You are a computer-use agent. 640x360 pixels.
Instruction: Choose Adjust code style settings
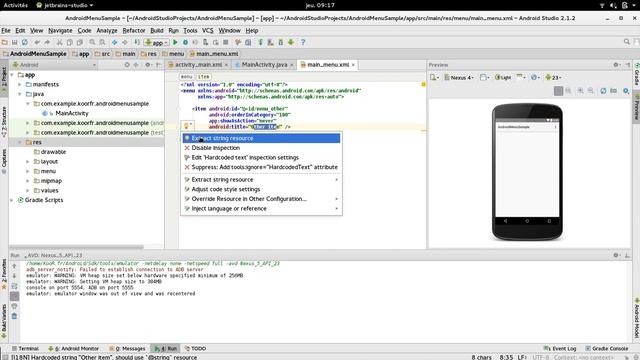coord(261,189)
